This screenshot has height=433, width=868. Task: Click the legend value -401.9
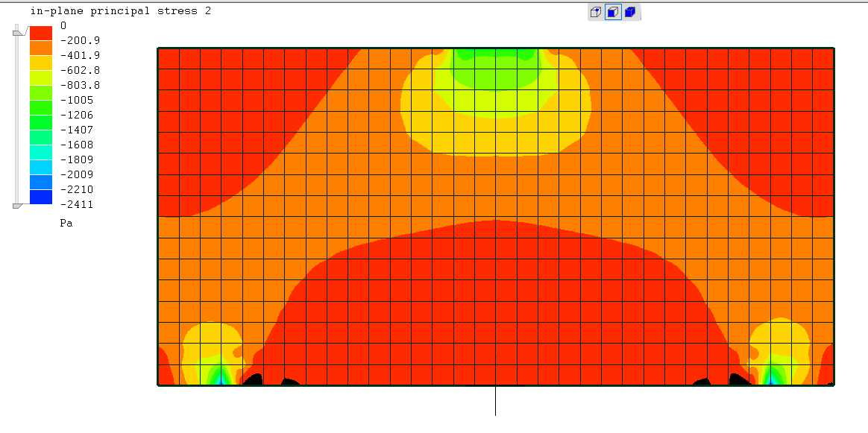[x=80, y=55]
